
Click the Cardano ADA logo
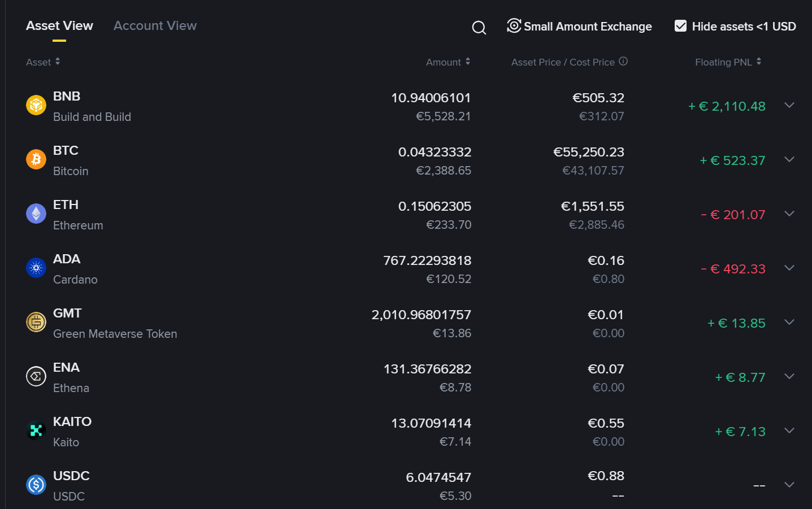click(36, 268)
